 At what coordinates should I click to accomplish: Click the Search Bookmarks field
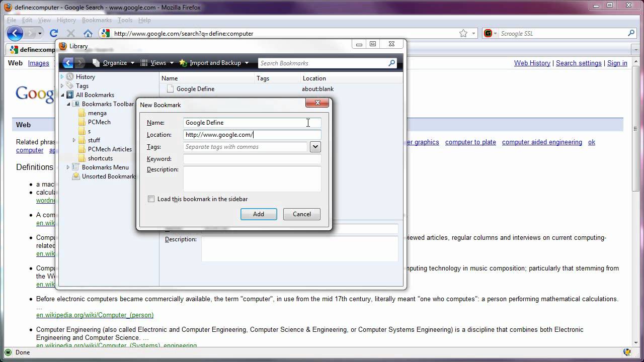(328, 63)
